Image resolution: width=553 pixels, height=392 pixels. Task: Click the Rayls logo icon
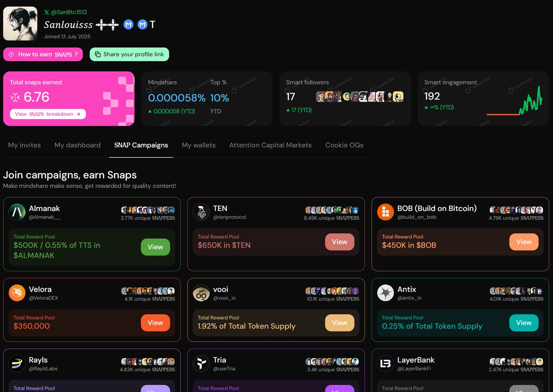[17, 363]
